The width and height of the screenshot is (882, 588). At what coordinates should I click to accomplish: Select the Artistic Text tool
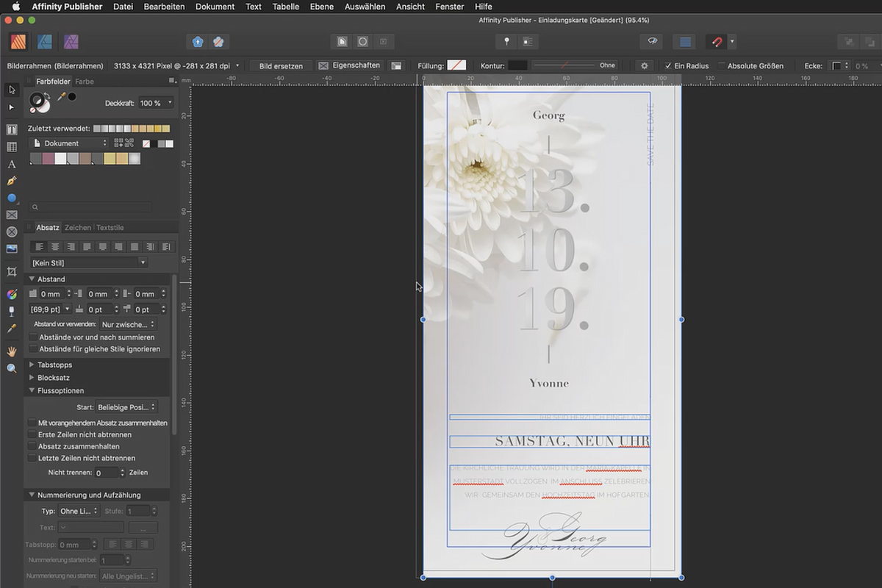(x=11, y=164)
